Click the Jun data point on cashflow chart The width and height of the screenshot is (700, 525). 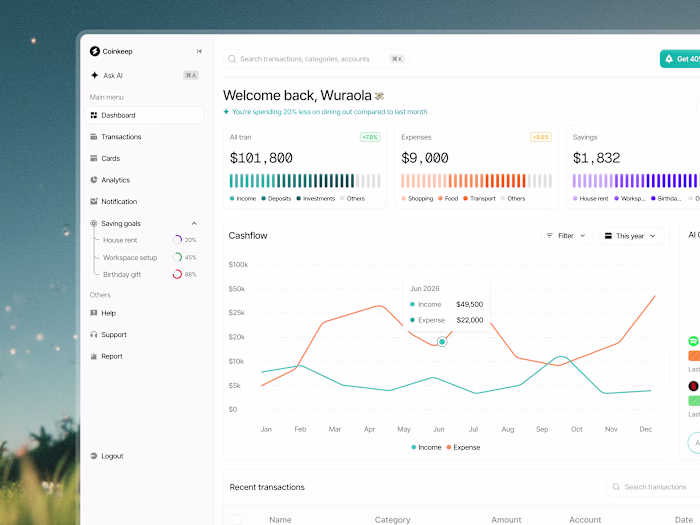(442, 342)
